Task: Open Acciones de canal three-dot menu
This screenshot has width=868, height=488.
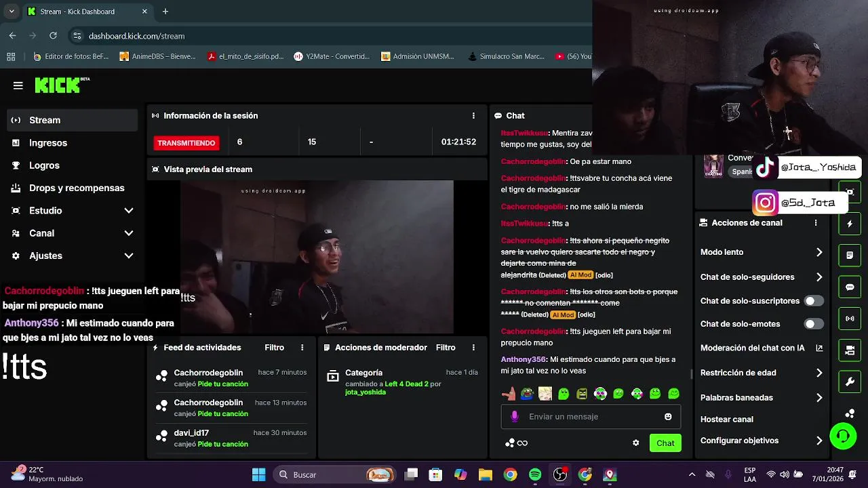Action: pos(816,223)
